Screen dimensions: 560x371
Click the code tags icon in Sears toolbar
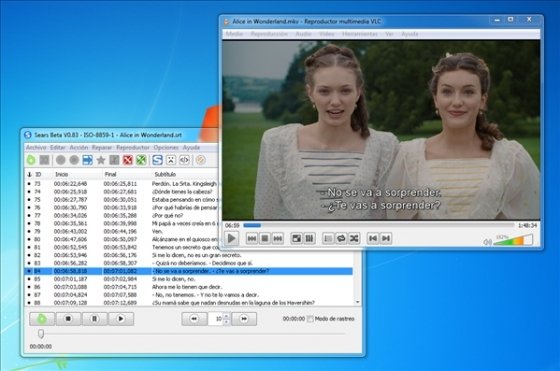pos(184,160)
